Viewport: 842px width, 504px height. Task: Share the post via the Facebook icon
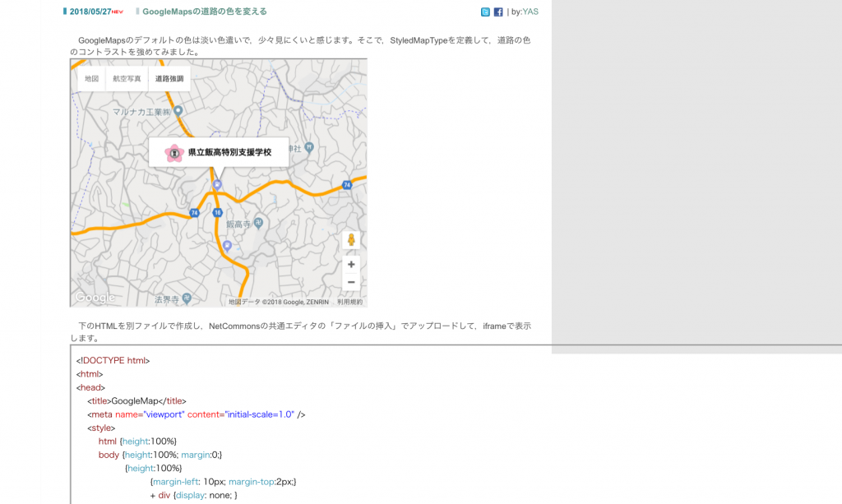coord(498,12)
